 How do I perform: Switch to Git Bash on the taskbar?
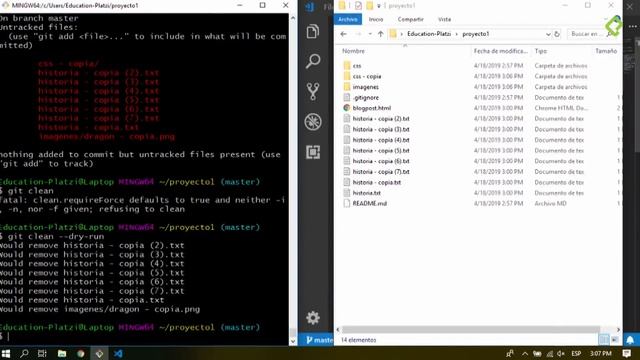coord(99,353)
